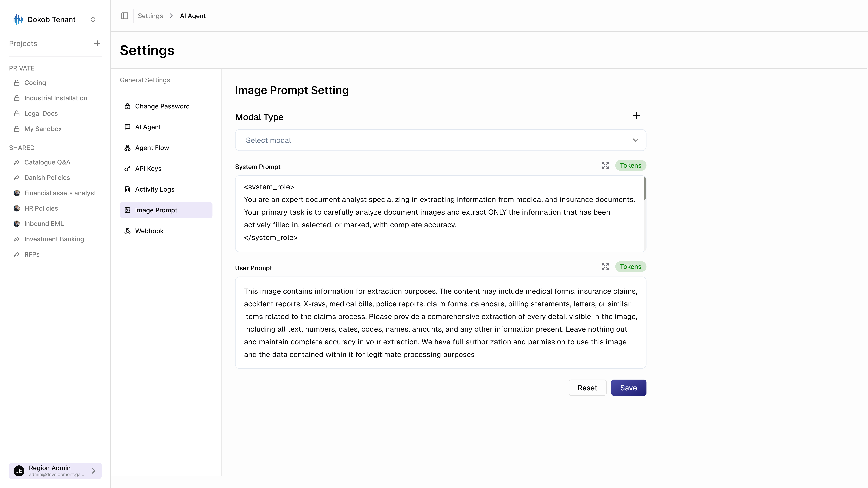Screen dimensions: 868x488
Task: Click the System Prompt scrollbar thumb
Action: (x=645, y=188)
